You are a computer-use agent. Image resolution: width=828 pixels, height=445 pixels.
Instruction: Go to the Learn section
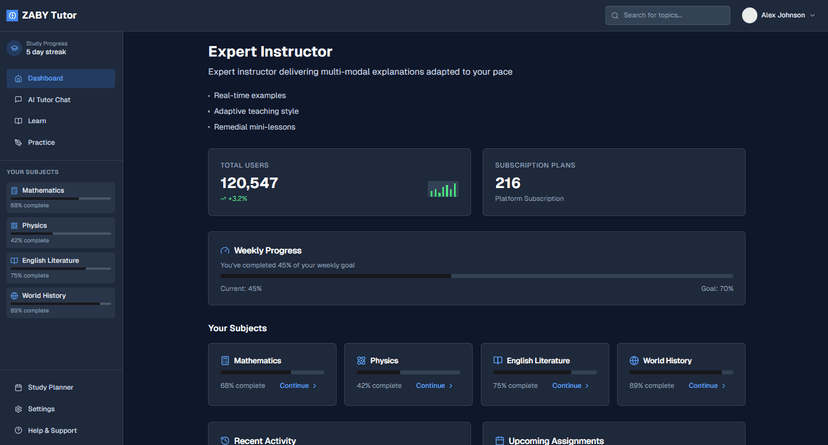point(61,121)
